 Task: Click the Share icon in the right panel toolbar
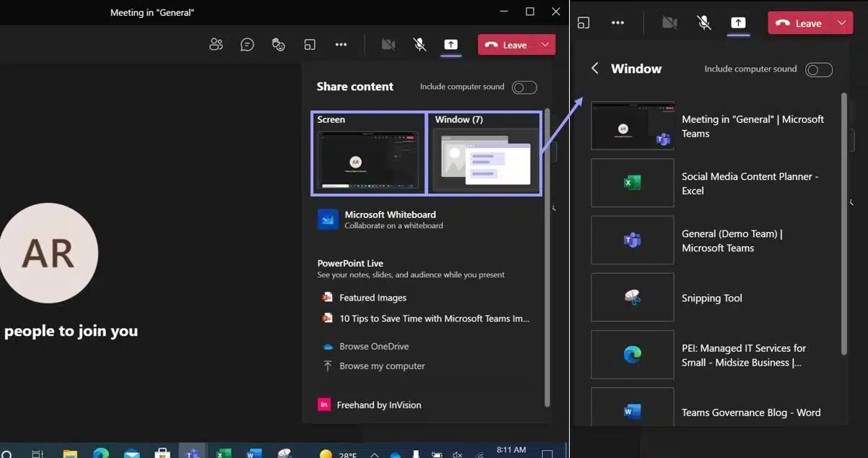point(738,23)
